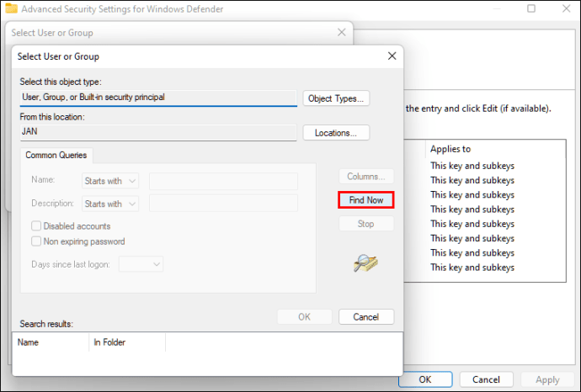Close the front Select User or Group dialog
The width and height of the screenshot is (581, 392).
coord(392,56)
